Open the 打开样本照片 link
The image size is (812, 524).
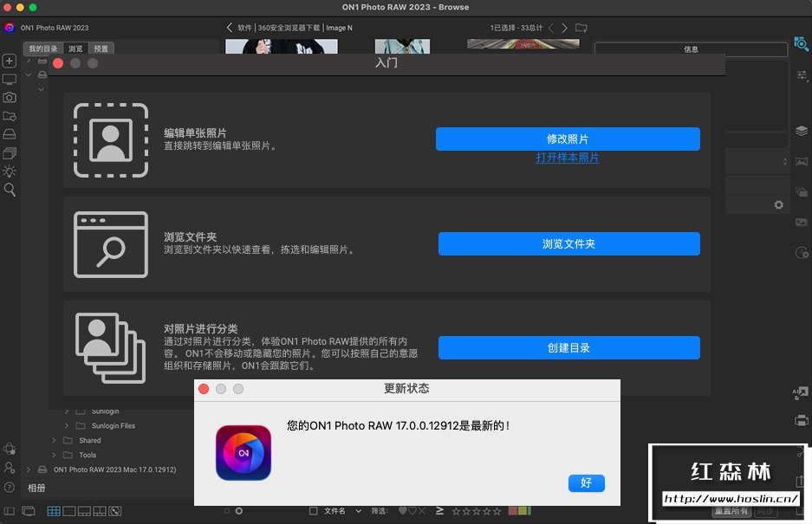[x=568, y=158]
